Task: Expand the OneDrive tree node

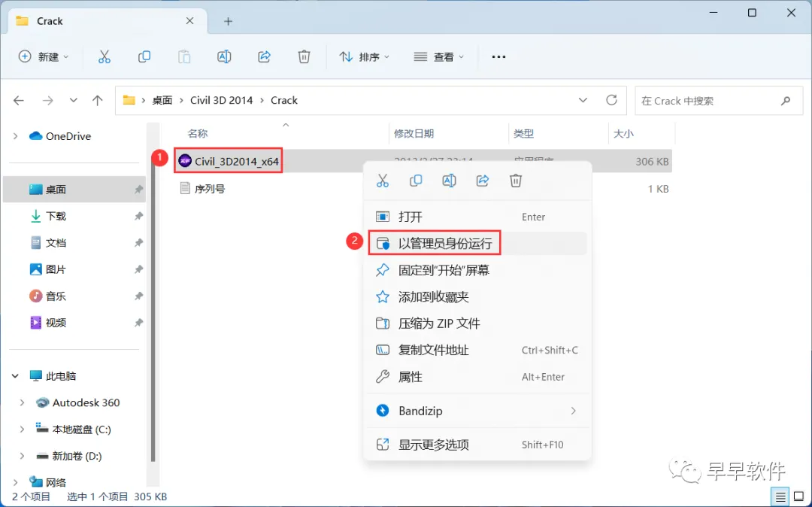Action: tap(16, 136)
